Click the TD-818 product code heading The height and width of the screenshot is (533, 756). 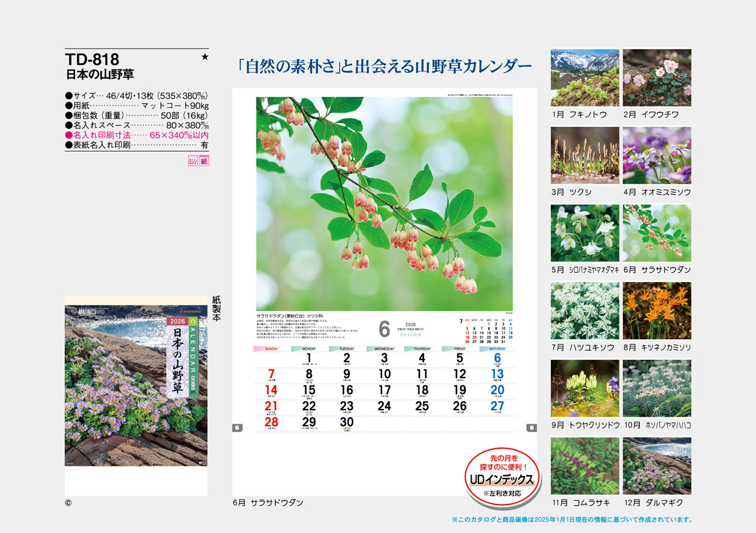[x=92, y=59]
